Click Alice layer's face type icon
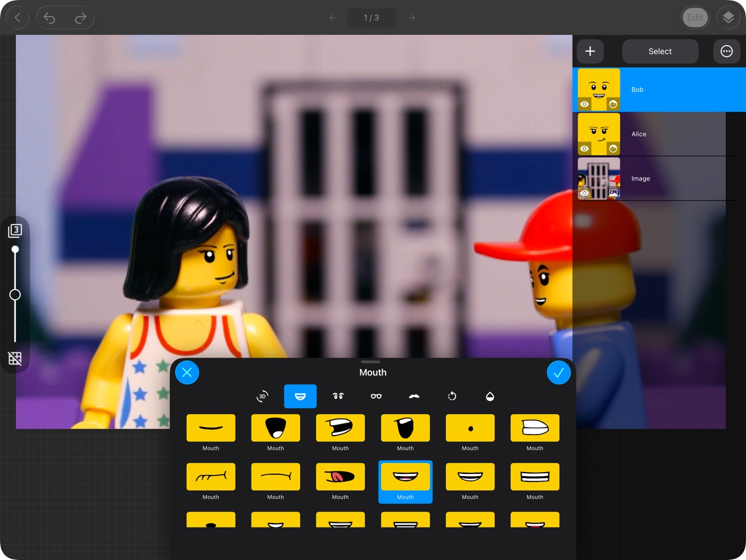This screenshot has width=746, height=560. (x=613, y=149)
